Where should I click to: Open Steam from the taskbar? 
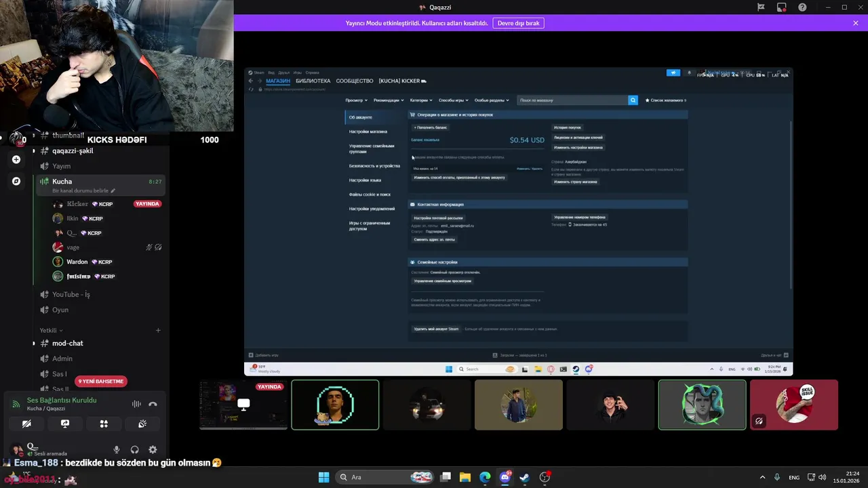(x=525, y=477)
